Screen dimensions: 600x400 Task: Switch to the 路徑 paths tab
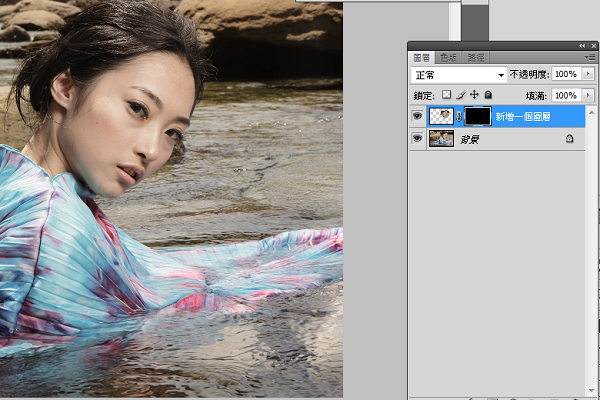476,58
